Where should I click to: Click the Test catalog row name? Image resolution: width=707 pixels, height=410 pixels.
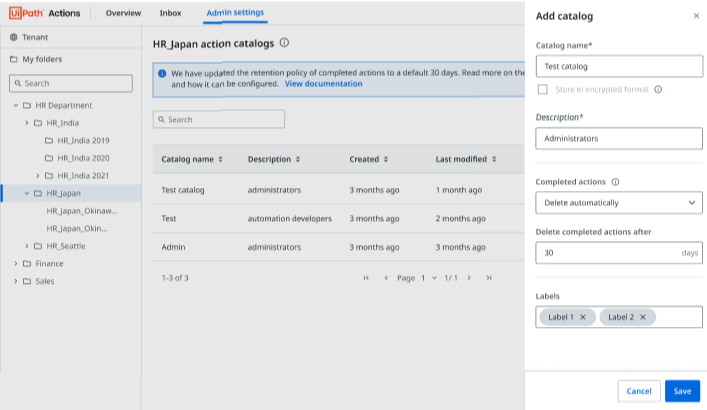click(x=183, y=190)
